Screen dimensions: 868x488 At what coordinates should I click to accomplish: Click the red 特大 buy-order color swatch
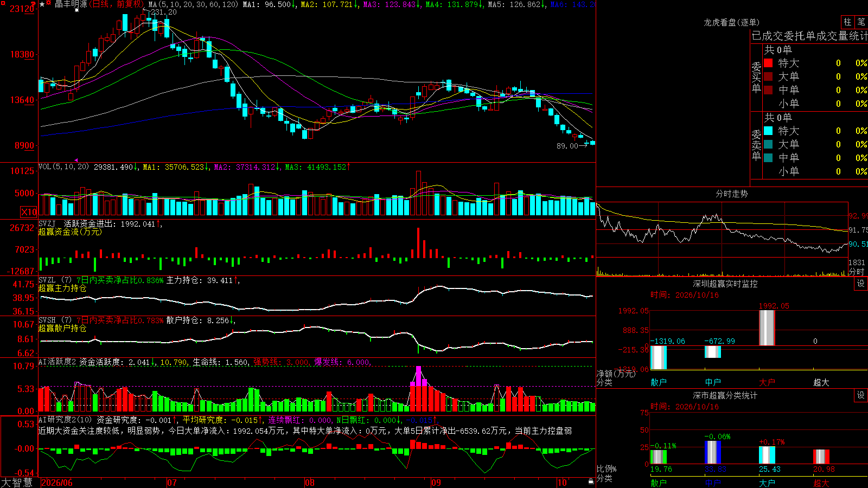[768, 63]
